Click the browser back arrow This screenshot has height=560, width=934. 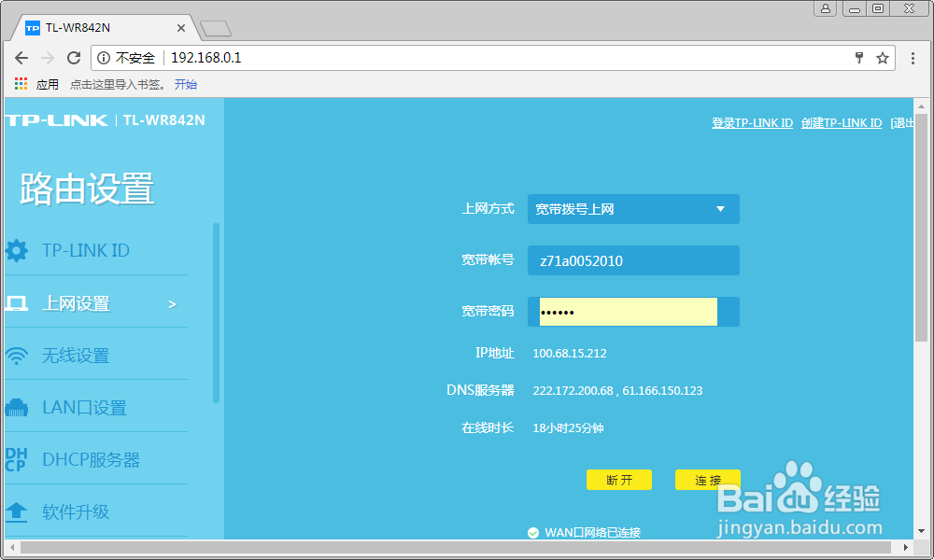click(x=21, y=58)
